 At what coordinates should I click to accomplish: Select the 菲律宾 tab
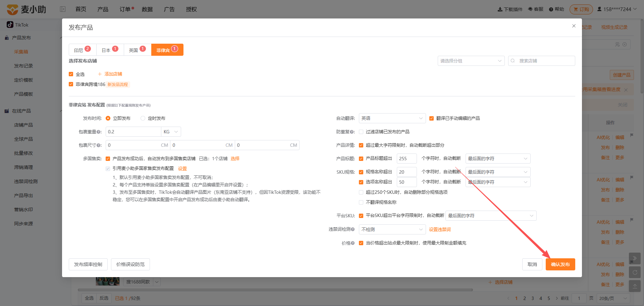(167, 50)
